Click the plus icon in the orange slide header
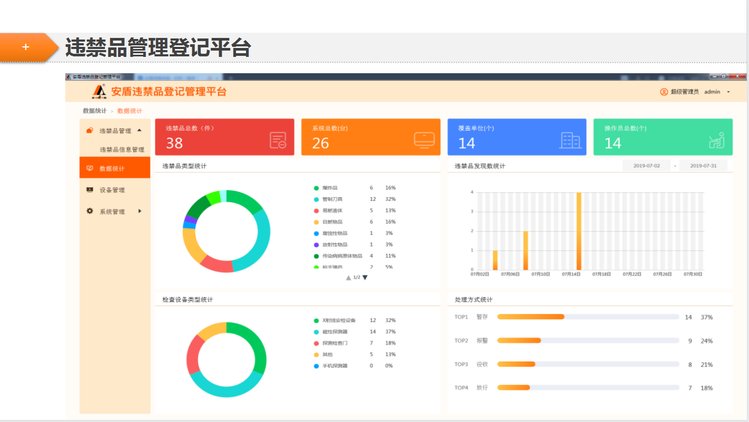The height and width of the screenshot is (422, 749). (x=25, y=47)
